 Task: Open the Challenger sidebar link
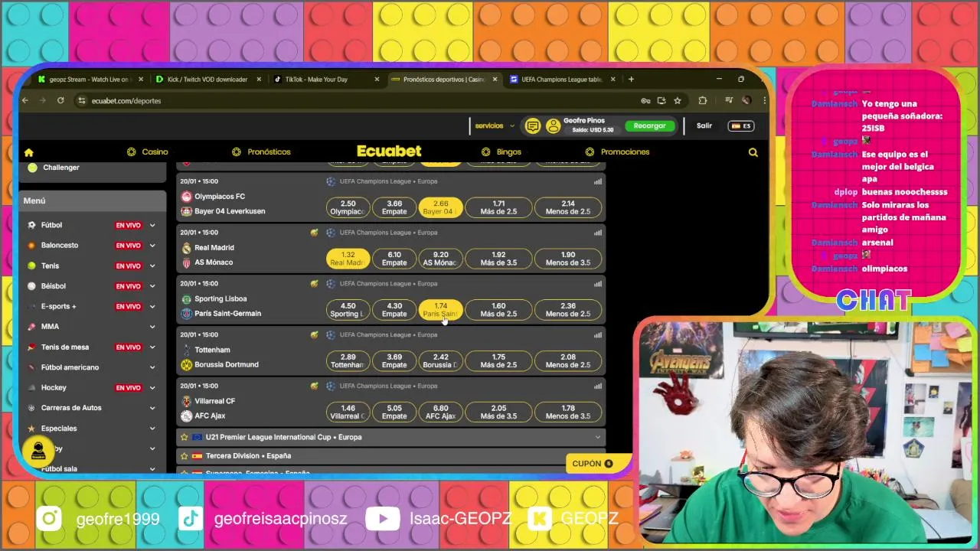61,168
